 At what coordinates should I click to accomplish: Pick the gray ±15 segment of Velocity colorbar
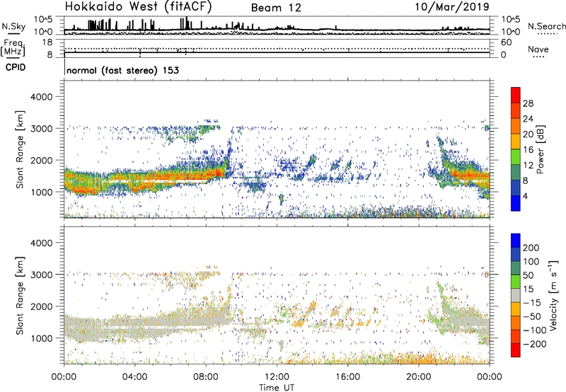click(x=516, y=296)
